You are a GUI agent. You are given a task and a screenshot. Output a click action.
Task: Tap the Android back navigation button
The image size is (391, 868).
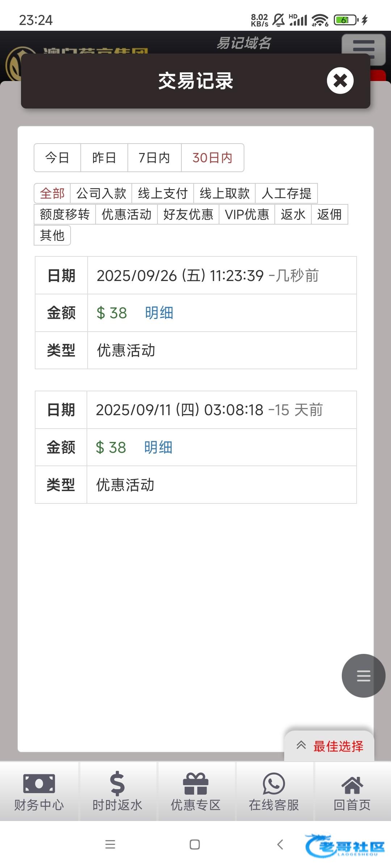click(280, 844)
